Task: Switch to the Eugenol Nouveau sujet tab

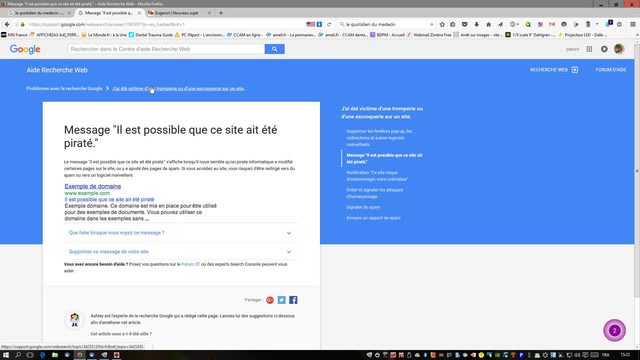Action: (179, 13)
